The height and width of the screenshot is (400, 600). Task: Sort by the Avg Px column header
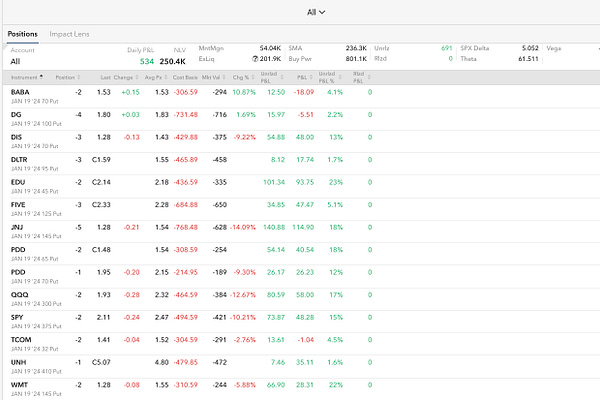pos(156,77)
